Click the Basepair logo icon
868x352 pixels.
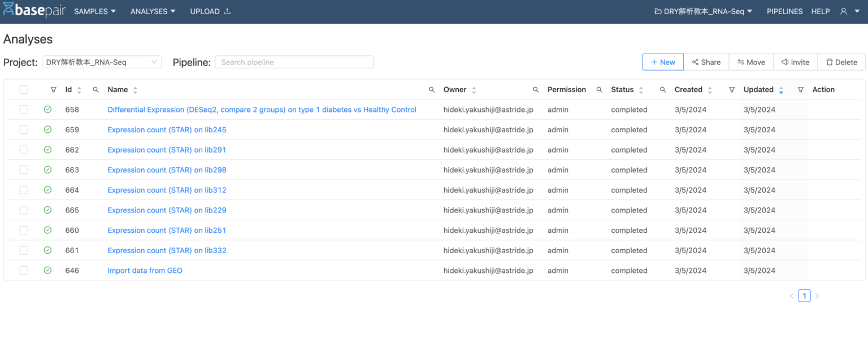tap(9, 11)
